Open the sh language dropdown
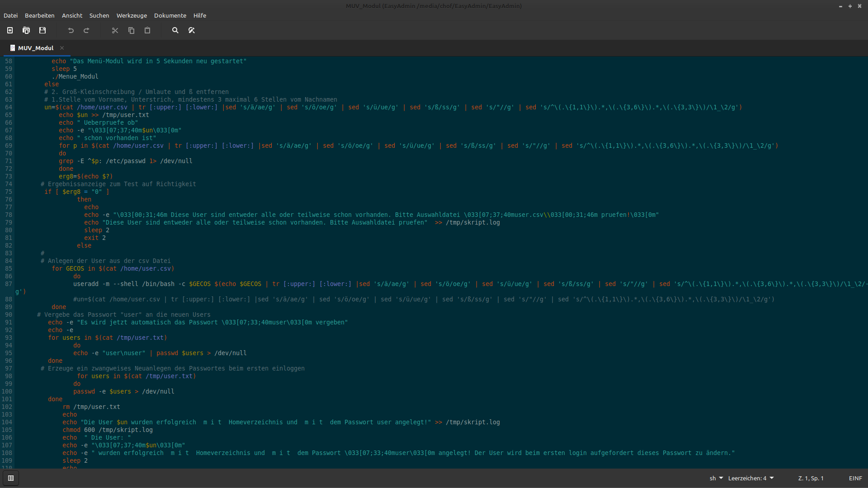This screenshot has height=488, width=868. click(x=716, y=478)
